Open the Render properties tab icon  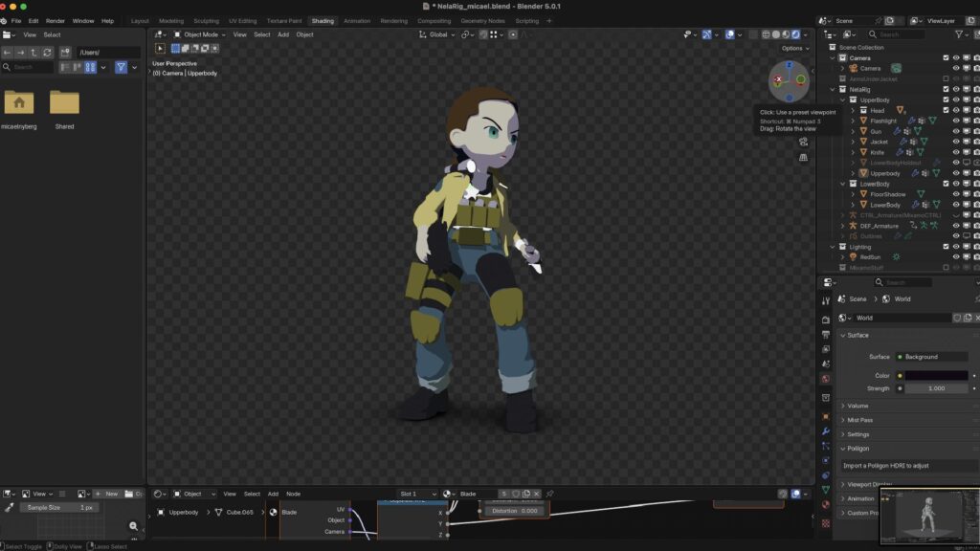pyautogui.click(x=826, y=319)
